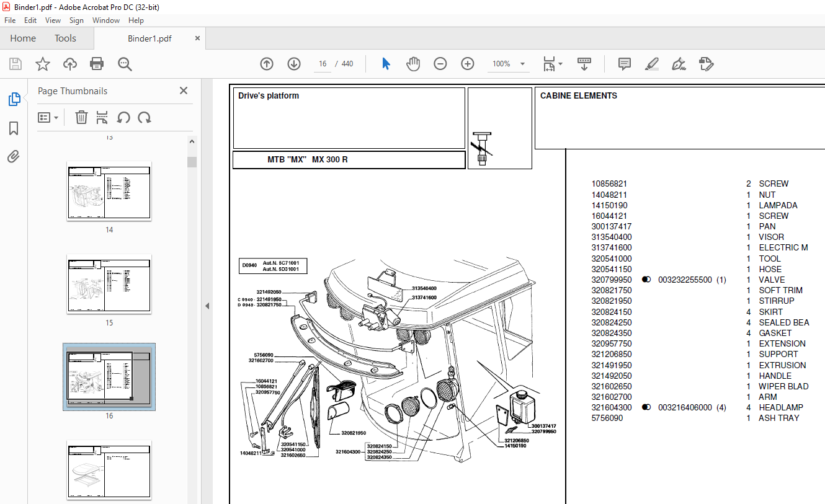The image size is (825, 504).
Task: Open the Sign menu
Action: 76,20
